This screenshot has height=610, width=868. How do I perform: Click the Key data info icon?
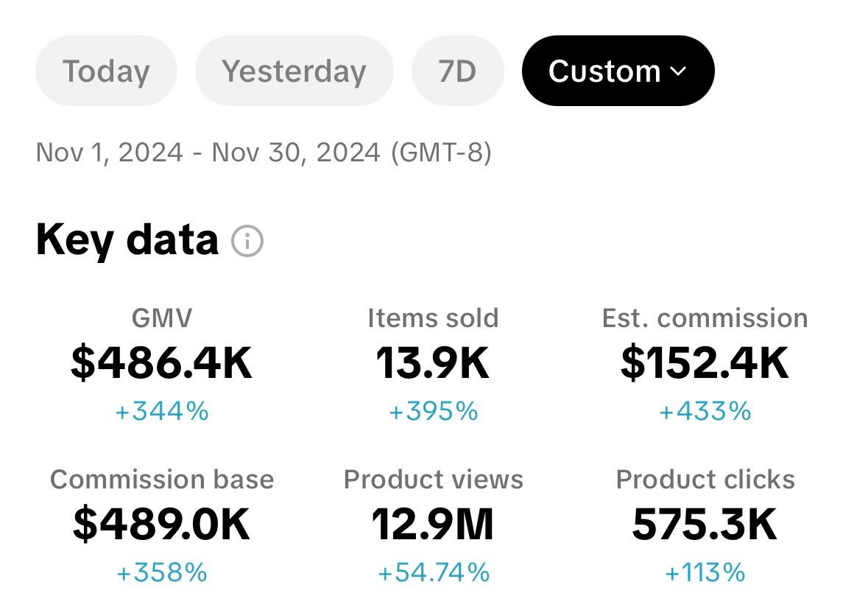pos(247,242)
